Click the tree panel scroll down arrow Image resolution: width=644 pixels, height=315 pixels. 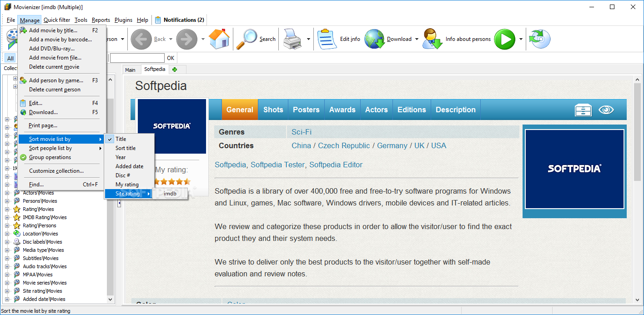coord(110,300)
